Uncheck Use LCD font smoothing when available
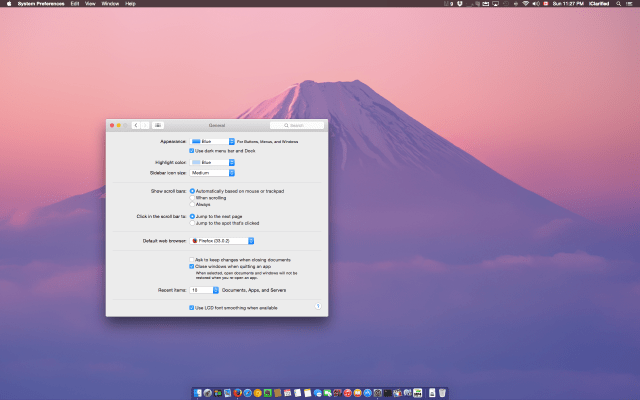The width and height of the screenshot is (640, 400). pos(192,308)
